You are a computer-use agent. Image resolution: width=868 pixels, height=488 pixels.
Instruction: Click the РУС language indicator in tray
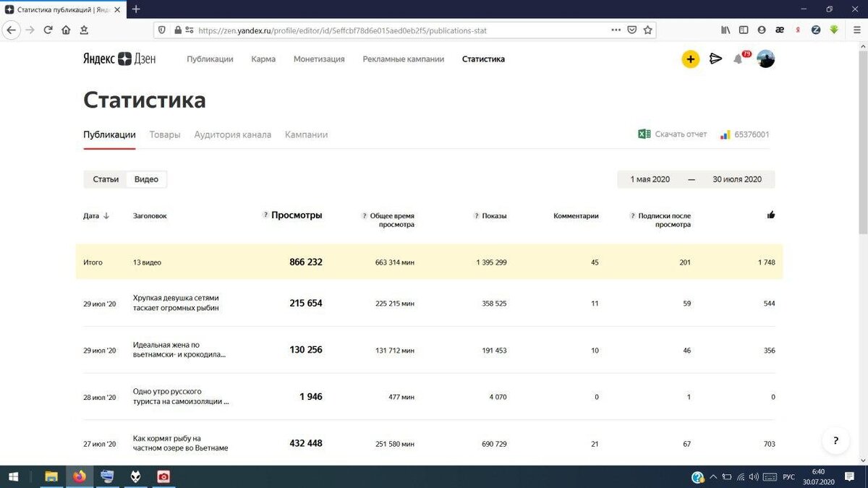[x=789, y=476]
